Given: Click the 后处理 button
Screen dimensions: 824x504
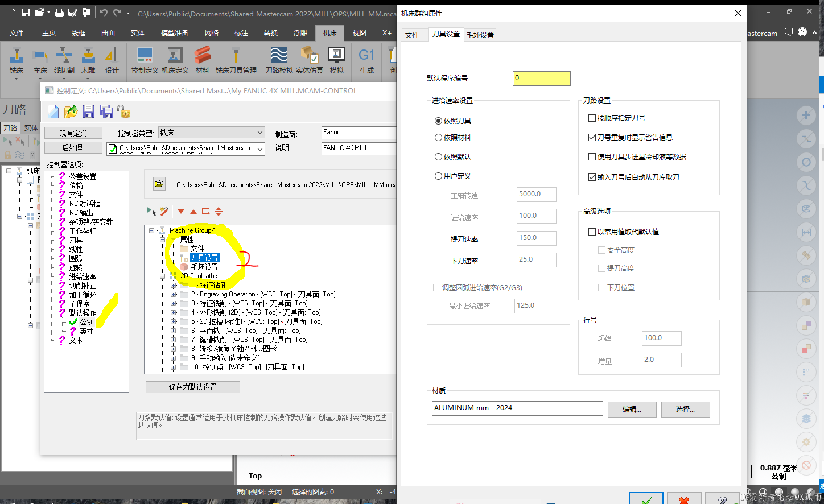Looking at the screenshot, I should click(73, 148).
